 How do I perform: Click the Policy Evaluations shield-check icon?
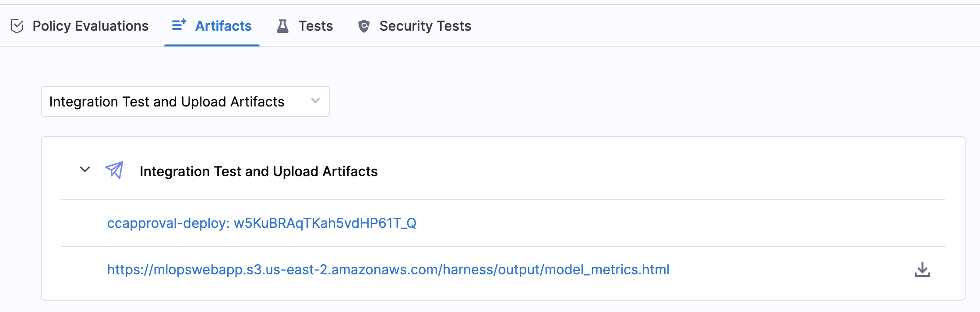[17, 26]
